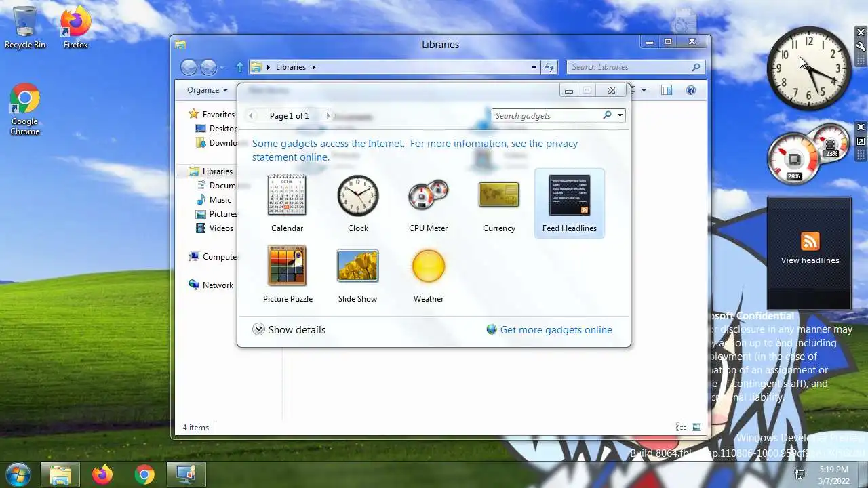The width and height of the screenshot is (868, 488).
Task: Click the Libraries address bar
Action: [395, 67]
